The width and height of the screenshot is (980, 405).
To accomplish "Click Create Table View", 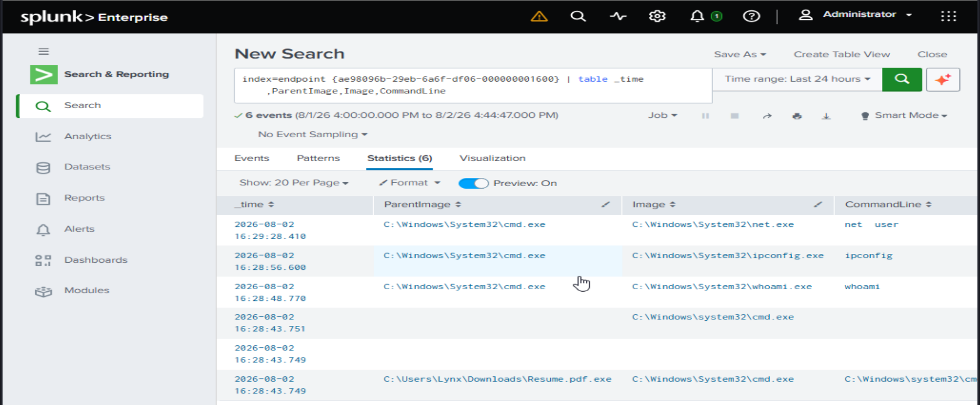I will pos(842,54).
